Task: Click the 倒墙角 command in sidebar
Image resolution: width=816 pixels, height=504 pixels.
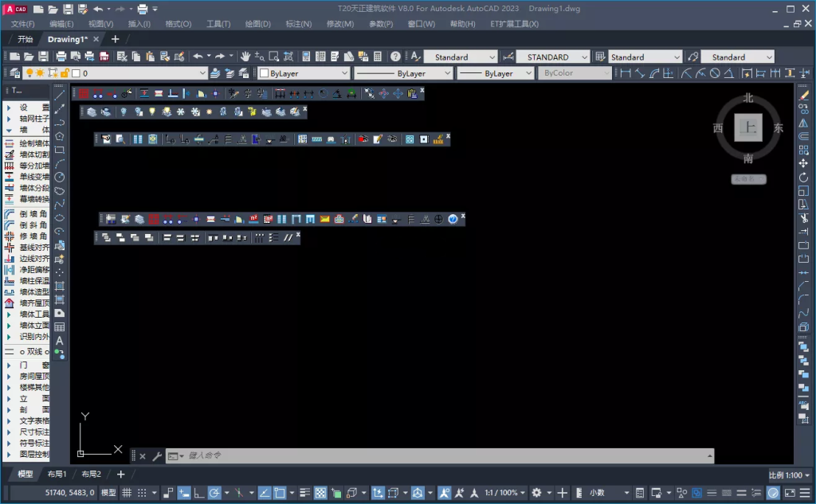Action: click(33, 213)
